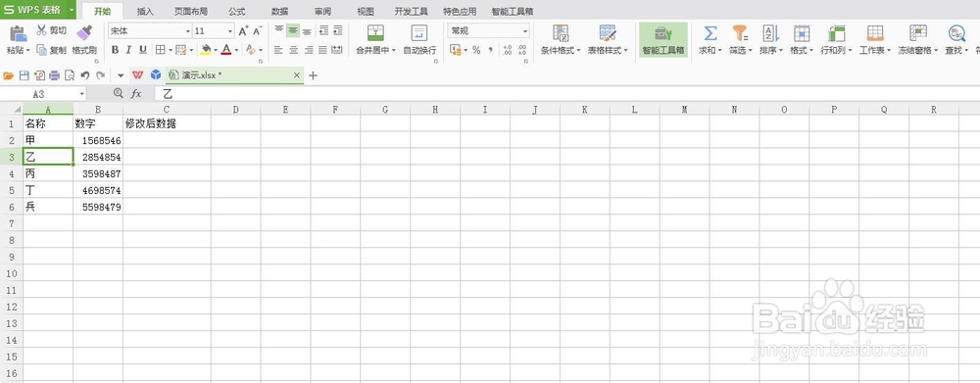This screenshot has height=383, width=980.
Task: Toggle align text right
Action: click(x=308, y=50)
